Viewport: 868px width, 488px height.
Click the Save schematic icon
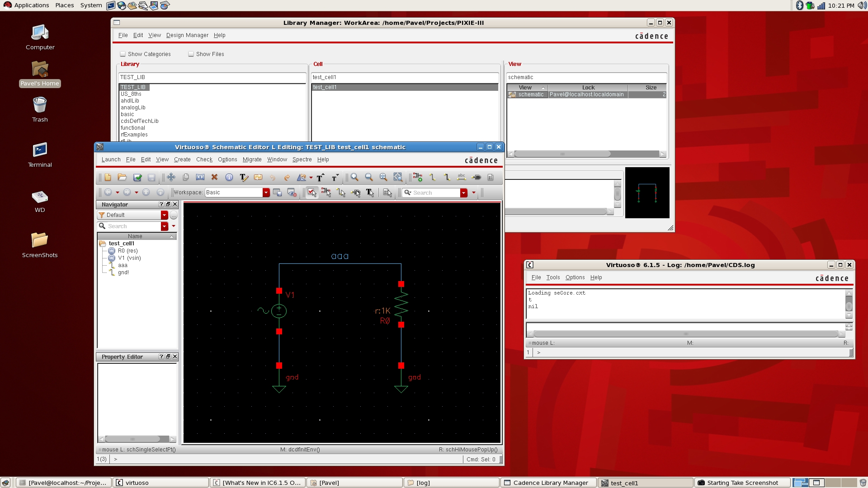click(151, 177)
